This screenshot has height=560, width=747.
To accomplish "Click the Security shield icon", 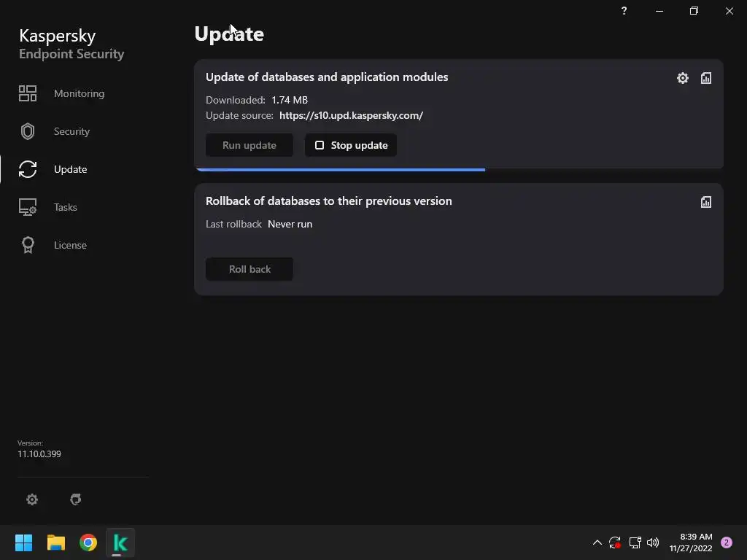I will click(x=28, y=131).
